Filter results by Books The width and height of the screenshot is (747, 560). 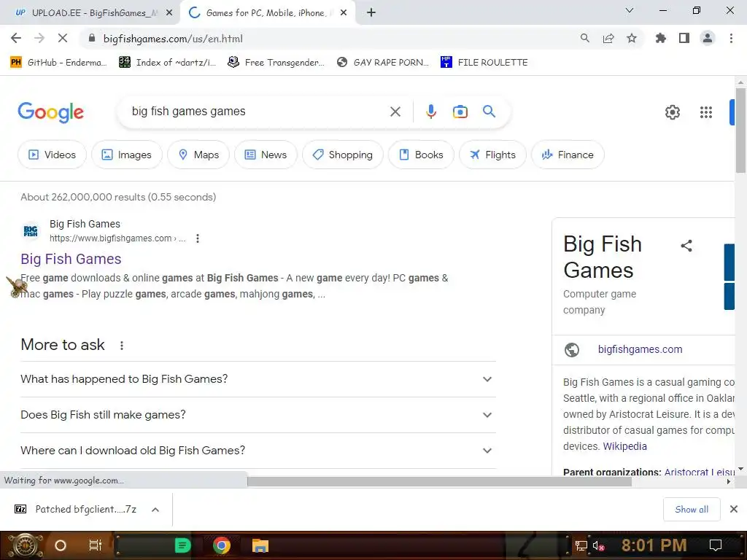click(x=421, y=155)
